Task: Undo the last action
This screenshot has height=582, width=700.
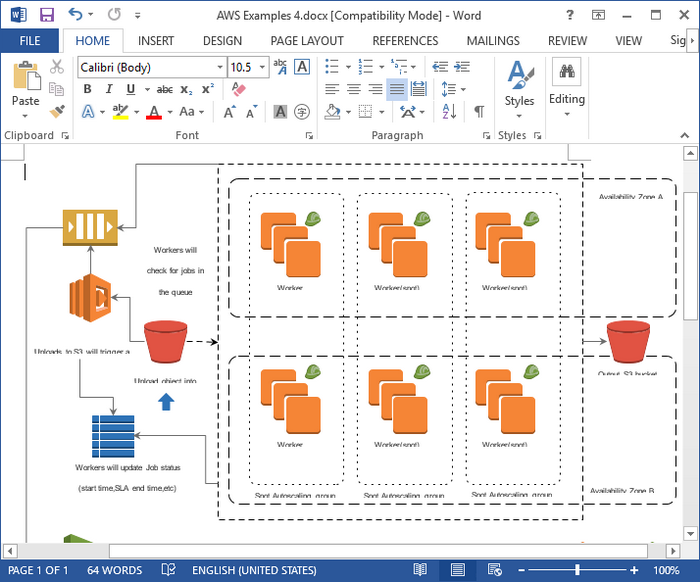Action: click(75, 15)
